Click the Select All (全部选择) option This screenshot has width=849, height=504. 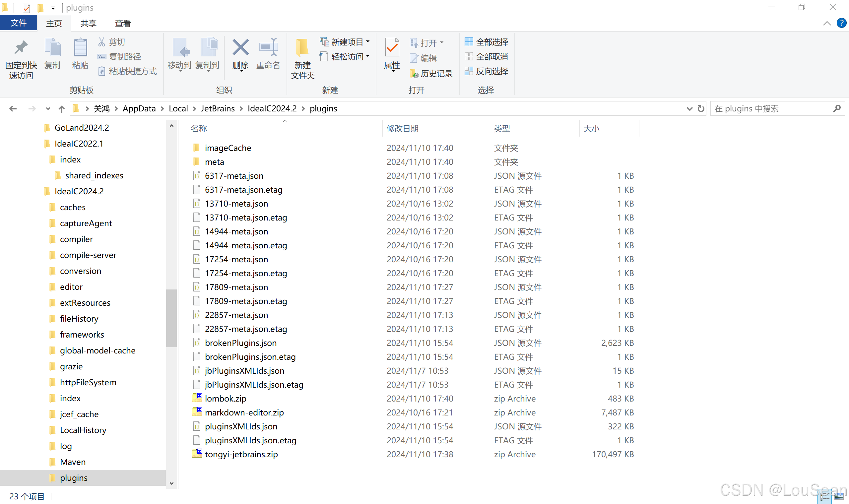pyautogui.click(x=486, y=42)
